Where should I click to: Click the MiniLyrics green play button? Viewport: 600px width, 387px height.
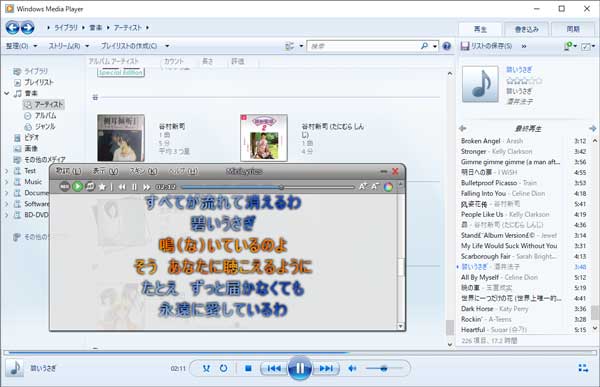(77, 186)
